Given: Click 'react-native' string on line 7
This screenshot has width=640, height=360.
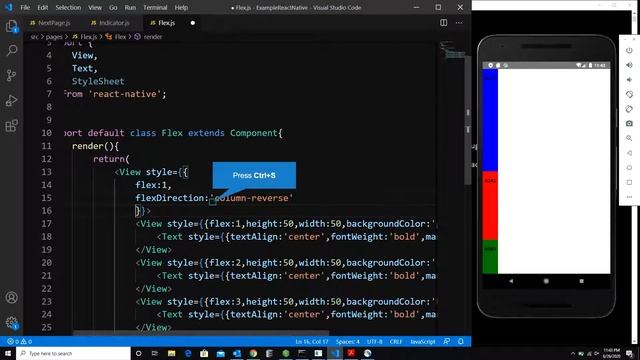Looking at the screenshot, I should [124, 94].
